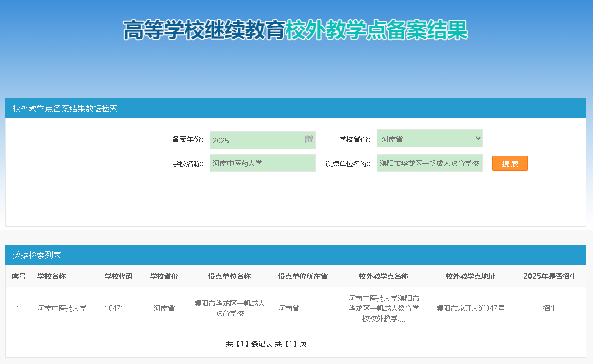The height and width of the screenshot is (364, 593).
Task: Click the 设点单位所在省 column header
Action: [302, 276]
